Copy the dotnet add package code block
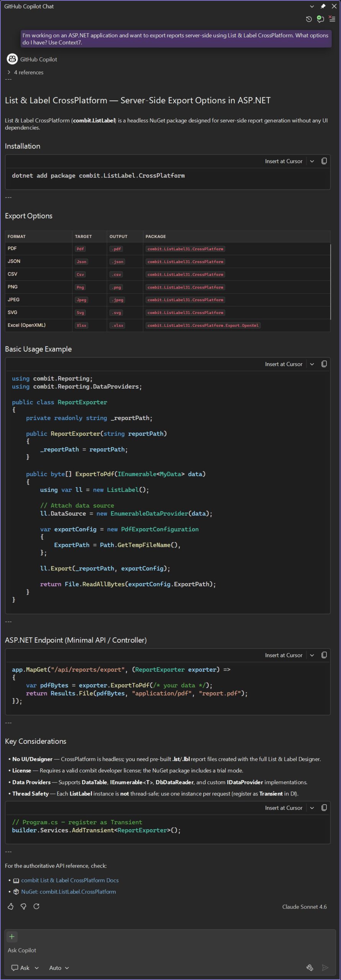The height and width of the screenshot is (980, 341). point(324,161)
